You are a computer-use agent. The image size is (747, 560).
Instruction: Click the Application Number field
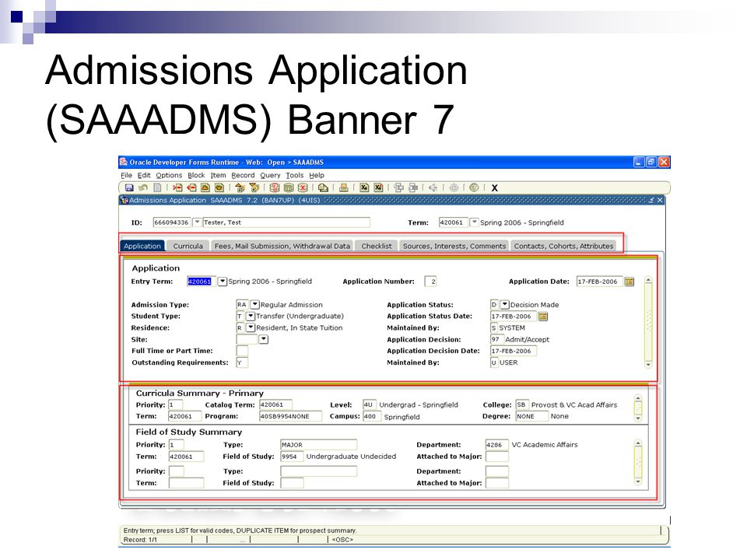tap(430, 282)
